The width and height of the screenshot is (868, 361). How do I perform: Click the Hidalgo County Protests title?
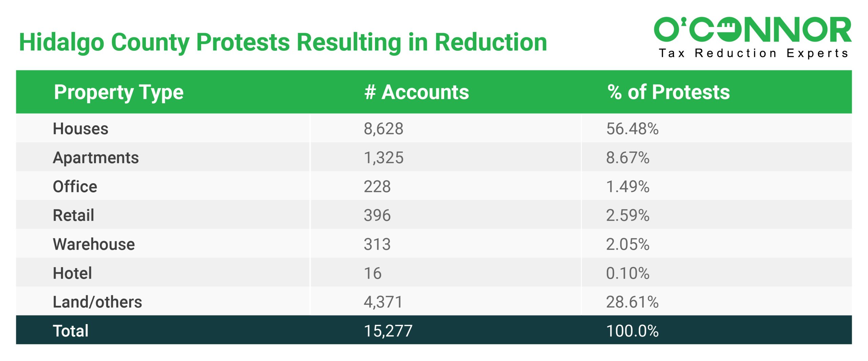click(283, 42)
